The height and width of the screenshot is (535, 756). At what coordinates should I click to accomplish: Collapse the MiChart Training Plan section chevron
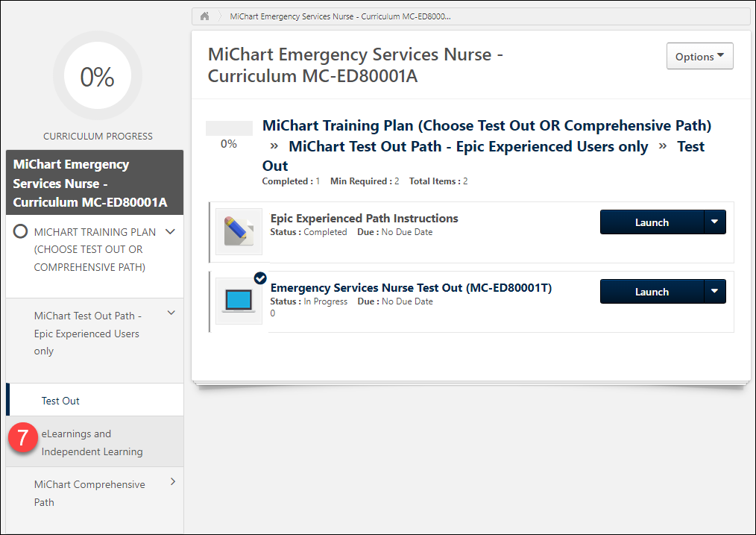click(x=171, y=232)
